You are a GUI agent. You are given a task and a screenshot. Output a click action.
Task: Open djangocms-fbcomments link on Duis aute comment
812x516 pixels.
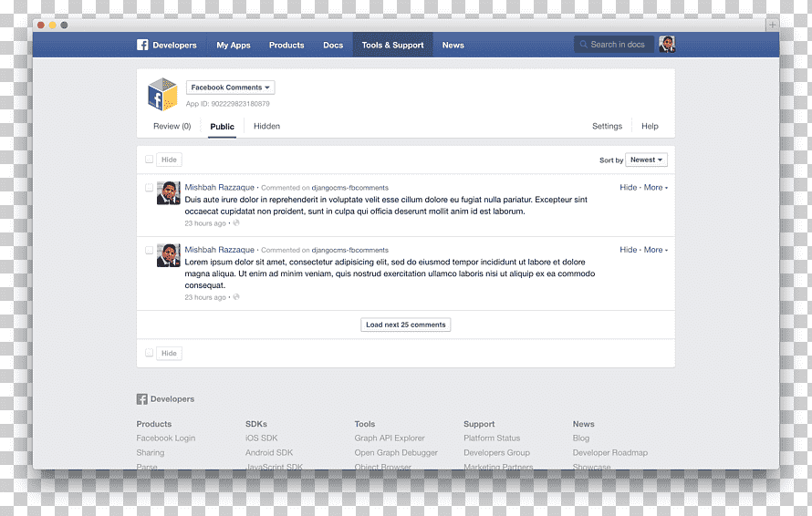[350, 188]
